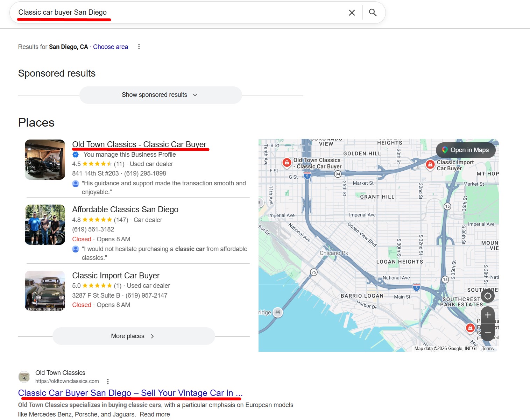The width and height of the screenshot is (530, 420).
Task: Open options menu for oldtownclassics.com result
Action: (x=108, y=381)
